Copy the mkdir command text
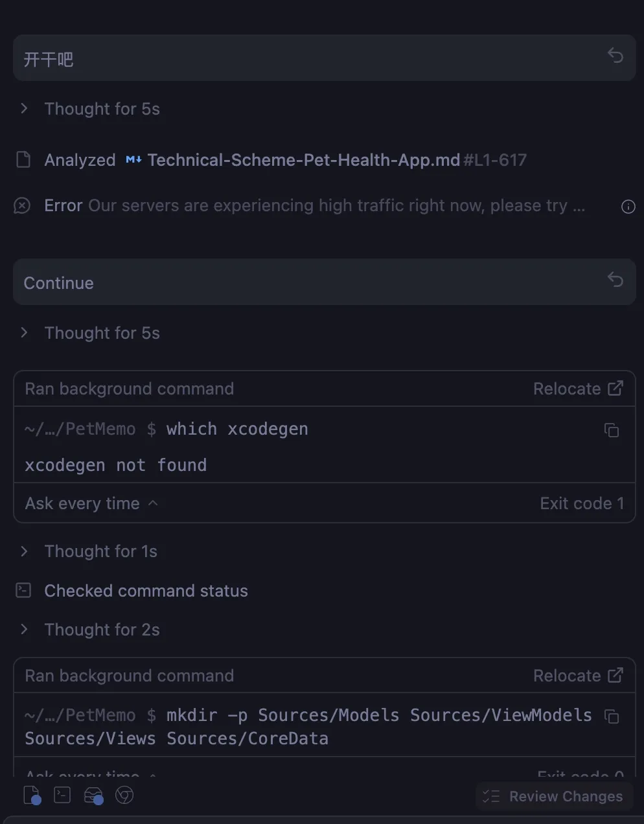Screen dimensions: 644x824 (x=612, y=716)
